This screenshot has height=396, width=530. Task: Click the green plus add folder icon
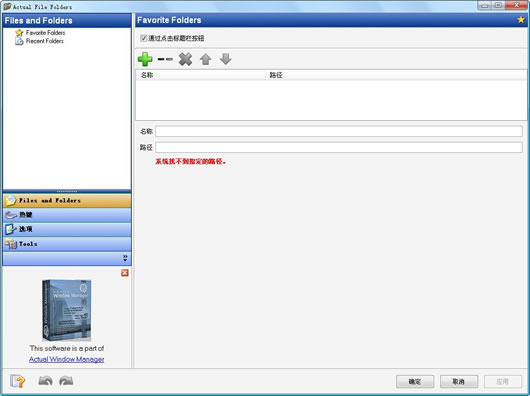[145, 59]
